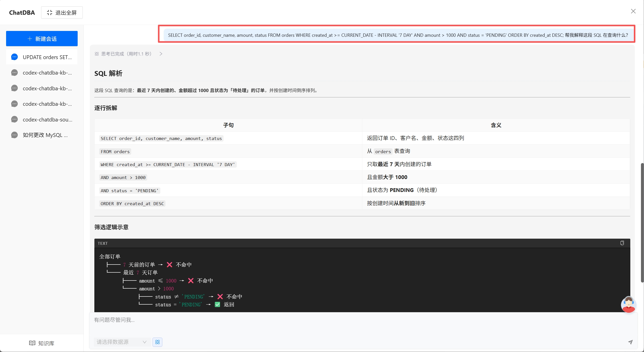Click the 思考已完成 thinking icon
The height and width of the screenshot is (352, 644).
pos(97,54)
